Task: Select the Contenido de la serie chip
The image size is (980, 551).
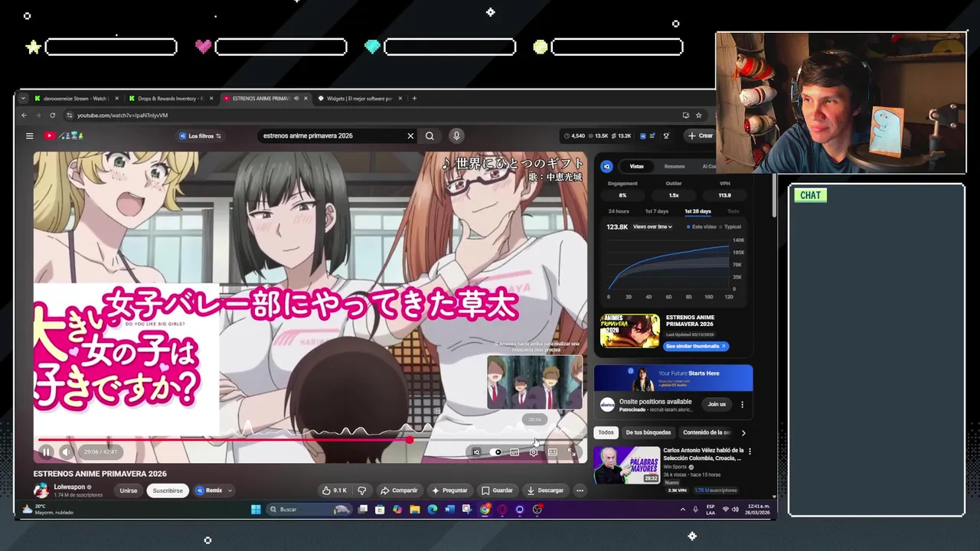Action: coord(706,433)
